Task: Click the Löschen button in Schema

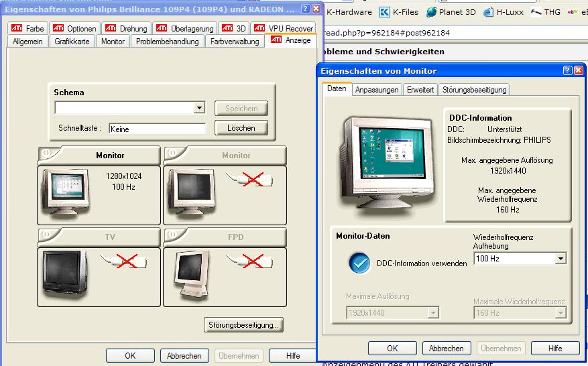Action: click(241, 128)
